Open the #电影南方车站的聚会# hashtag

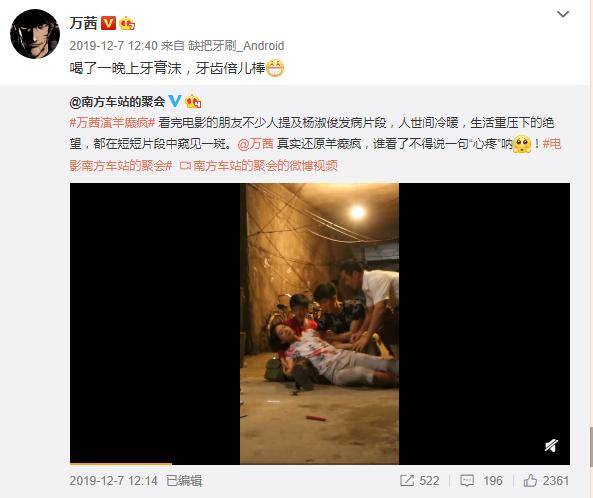pos(315,155)
